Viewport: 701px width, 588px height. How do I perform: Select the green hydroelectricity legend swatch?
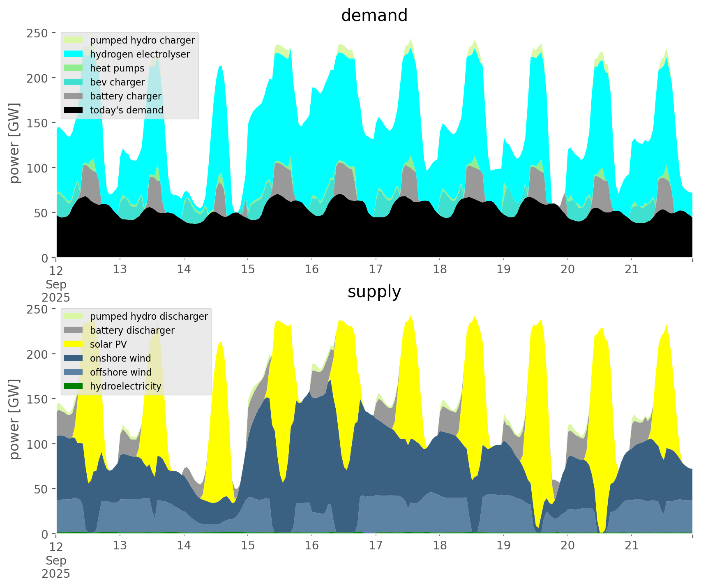pyautogui.click(x=74, y=386)
